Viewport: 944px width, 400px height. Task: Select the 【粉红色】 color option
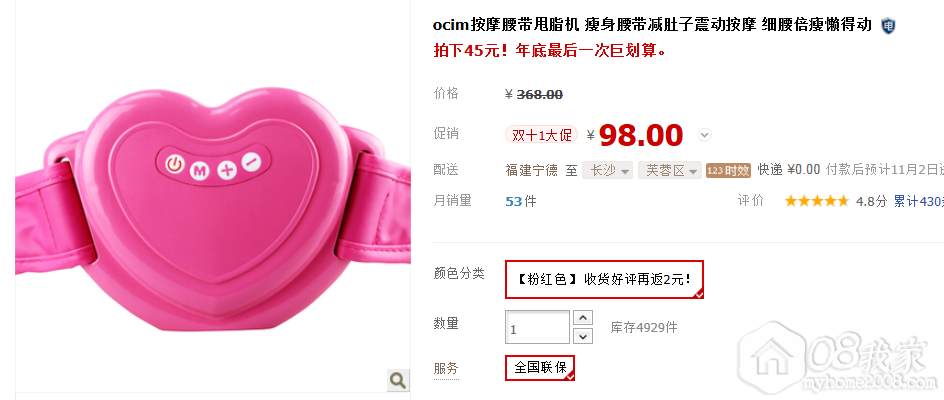point(604,280)
